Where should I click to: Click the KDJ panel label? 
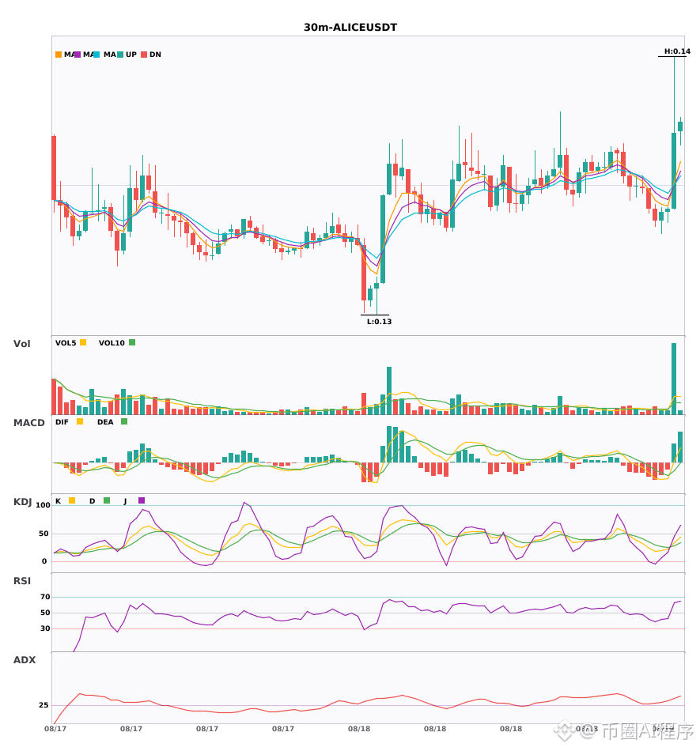click(22, 502)
